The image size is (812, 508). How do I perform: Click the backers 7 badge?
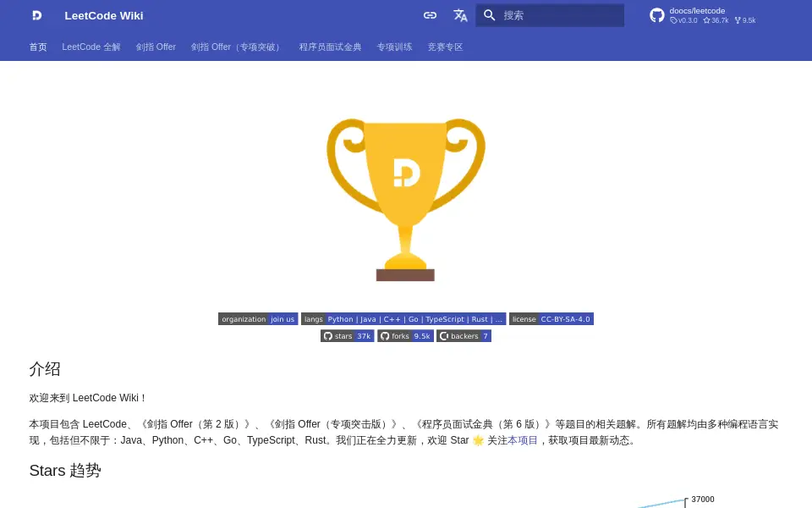(464, 336)
